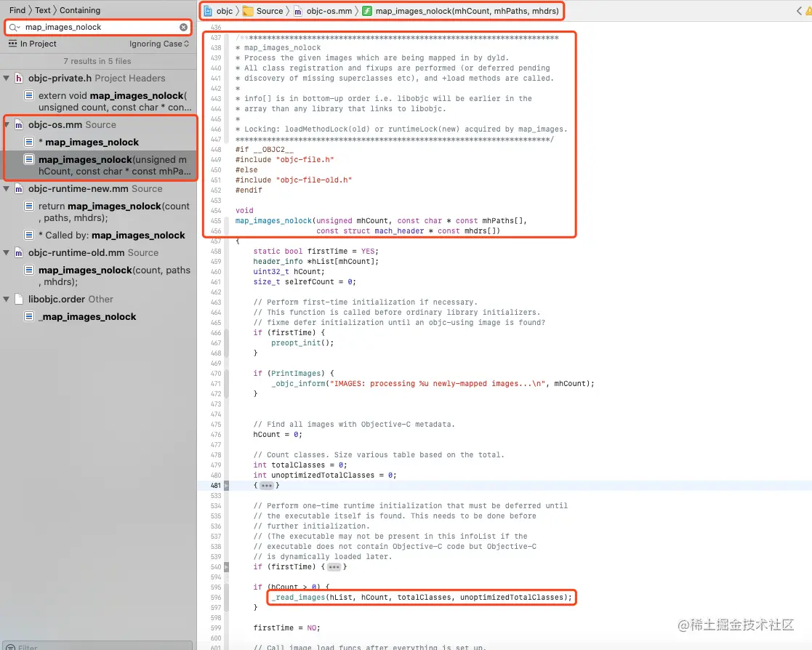This screenshot has width=812, height=650.
Task: Collapse libobjc.order result group
Action: point(7,300)
